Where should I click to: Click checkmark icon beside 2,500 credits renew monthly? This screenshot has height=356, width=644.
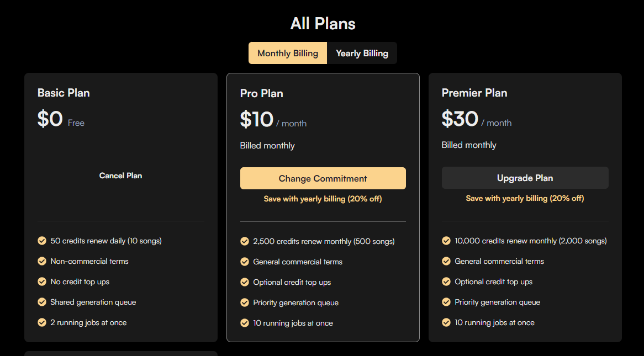[x=244, y=241]
